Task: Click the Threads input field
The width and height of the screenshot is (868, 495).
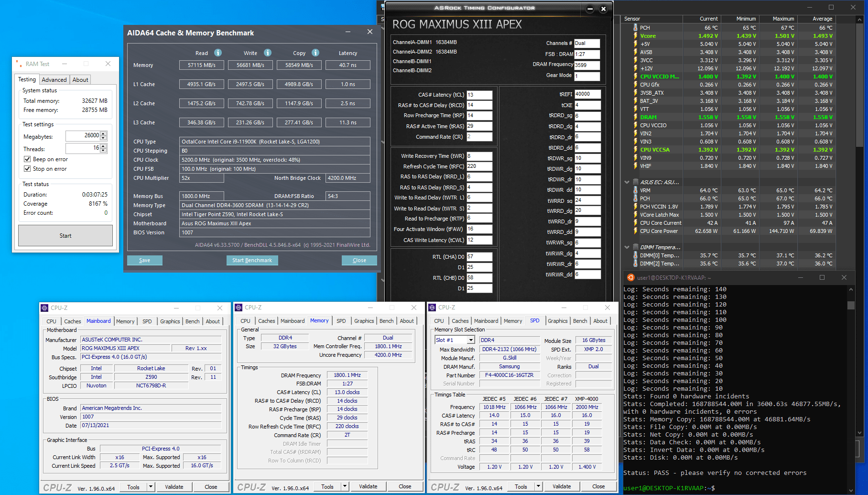Action: point(83,149)
